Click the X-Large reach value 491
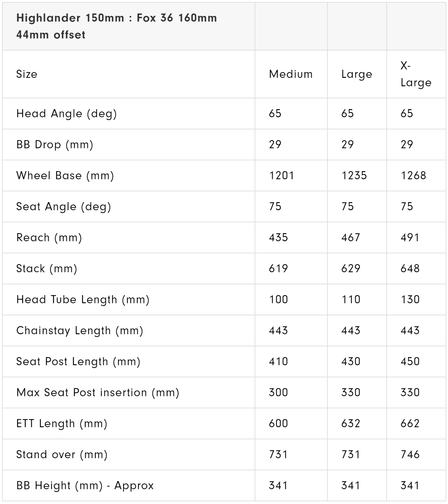The width and height of the screenshot is (448, 504). pos(410,238)
